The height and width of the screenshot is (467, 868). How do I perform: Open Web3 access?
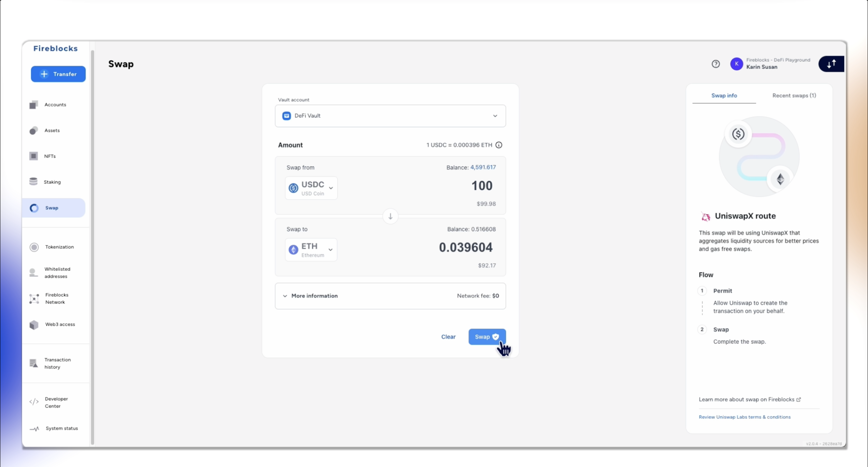[x=60, y=324]
